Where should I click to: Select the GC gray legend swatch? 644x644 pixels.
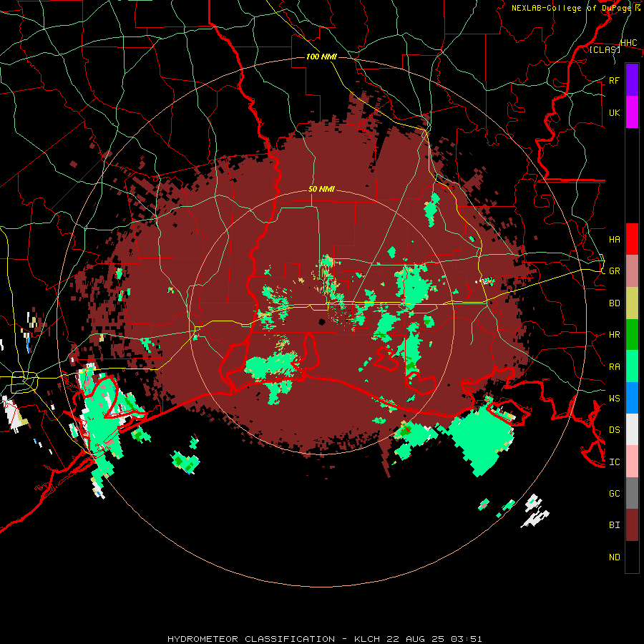point(632,493)
